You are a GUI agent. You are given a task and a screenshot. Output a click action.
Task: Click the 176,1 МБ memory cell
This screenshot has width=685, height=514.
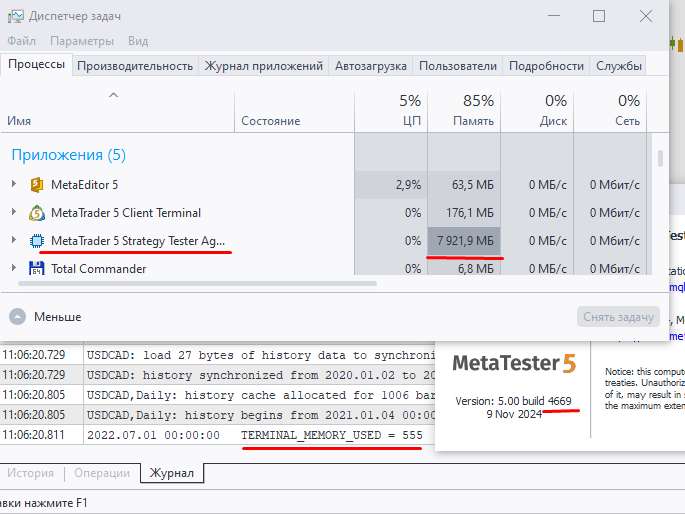tap(464, 213)
